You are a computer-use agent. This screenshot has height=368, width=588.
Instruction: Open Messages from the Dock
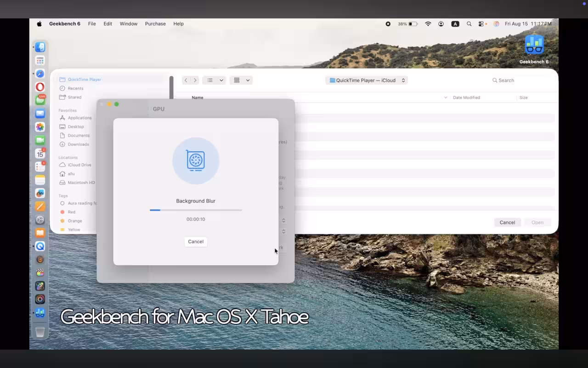(x=40, y=100)
